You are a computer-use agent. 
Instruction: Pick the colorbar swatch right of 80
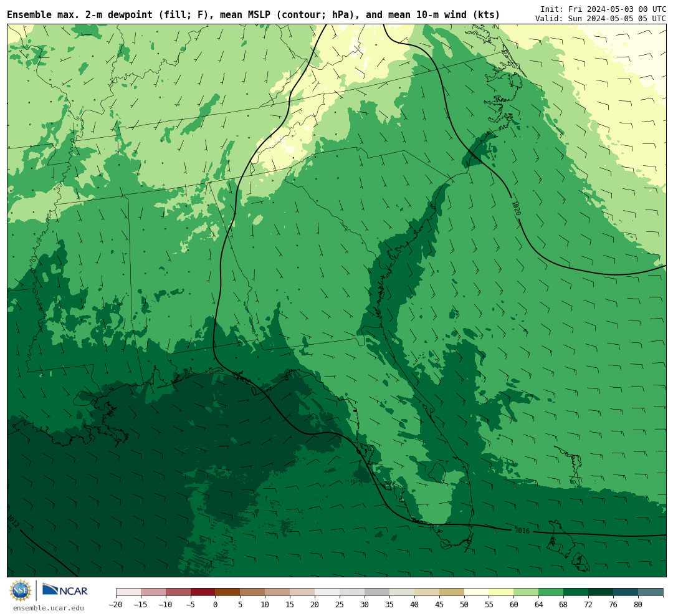(x=651, y=592)
